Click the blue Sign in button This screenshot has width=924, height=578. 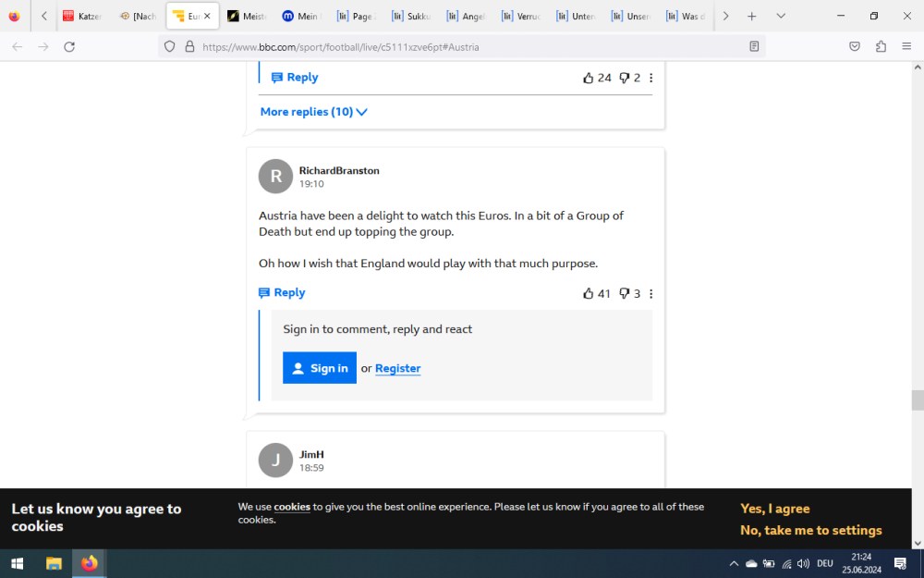click(x=320, y=368)
